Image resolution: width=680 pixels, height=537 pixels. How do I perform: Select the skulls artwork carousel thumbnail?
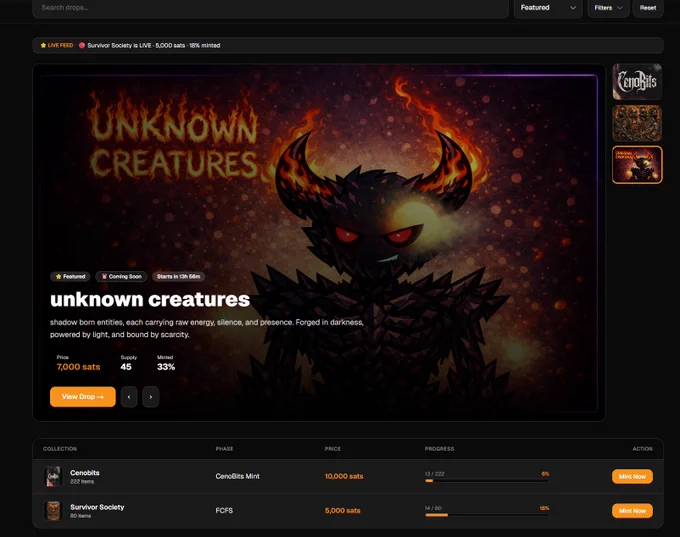(637, 123)
